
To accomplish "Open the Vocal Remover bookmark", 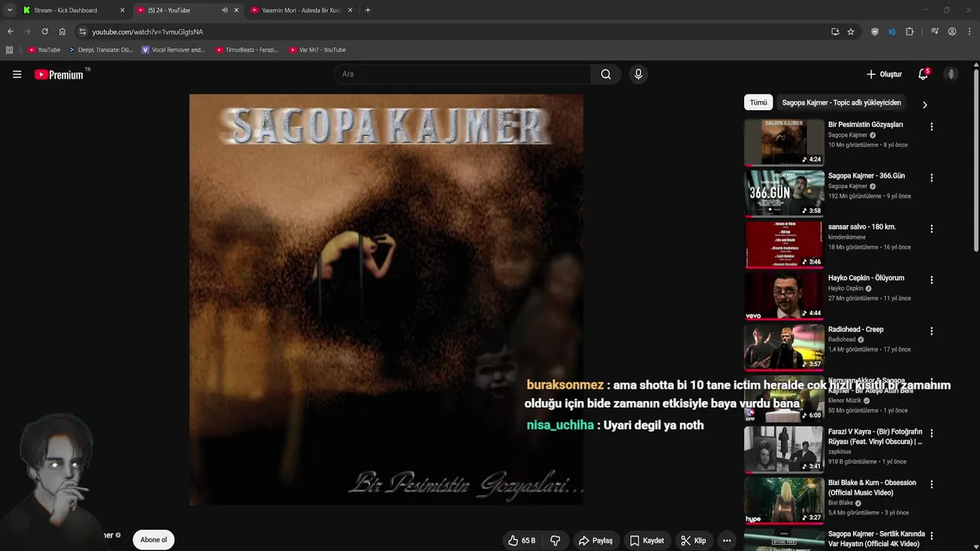I will coord(173,50).
